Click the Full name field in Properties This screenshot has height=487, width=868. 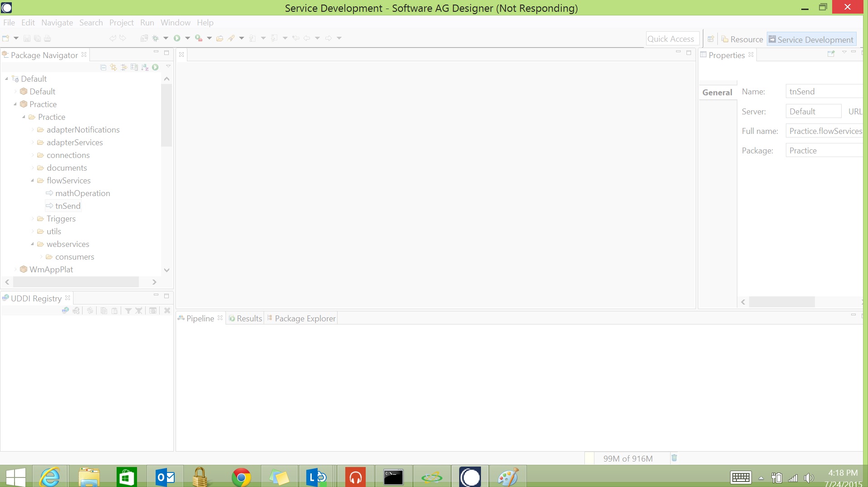click(x=824, y=131)
